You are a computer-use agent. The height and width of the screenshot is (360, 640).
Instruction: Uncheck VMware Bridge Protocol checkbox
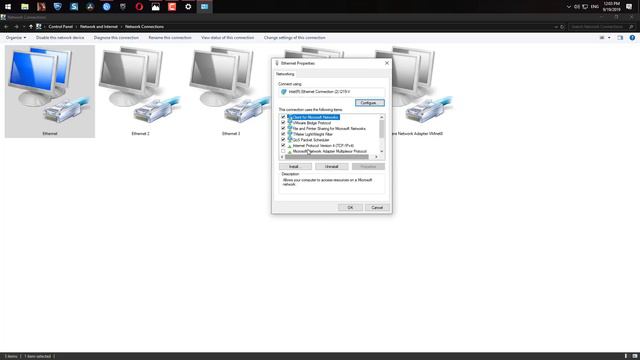[283, 123]
